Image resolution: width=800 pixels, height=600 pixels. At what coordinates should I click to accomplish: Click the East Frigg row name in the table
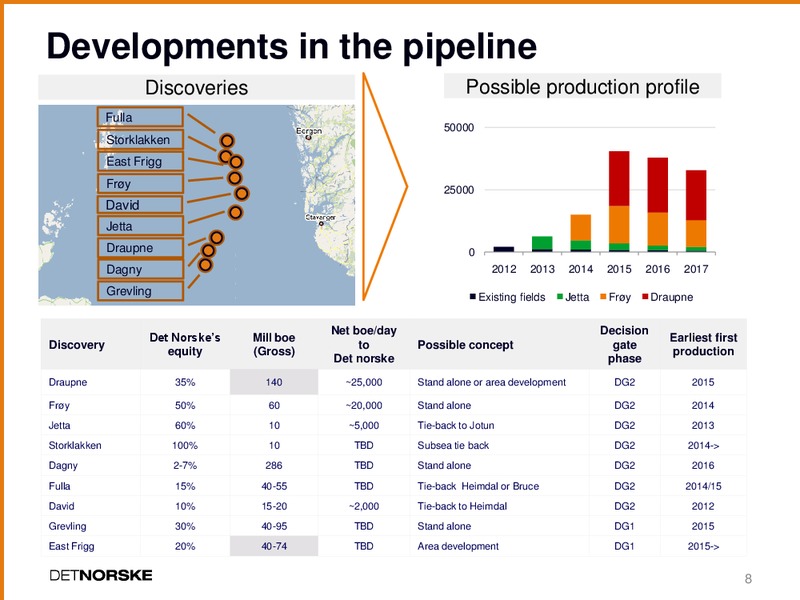tap(71, 546)
